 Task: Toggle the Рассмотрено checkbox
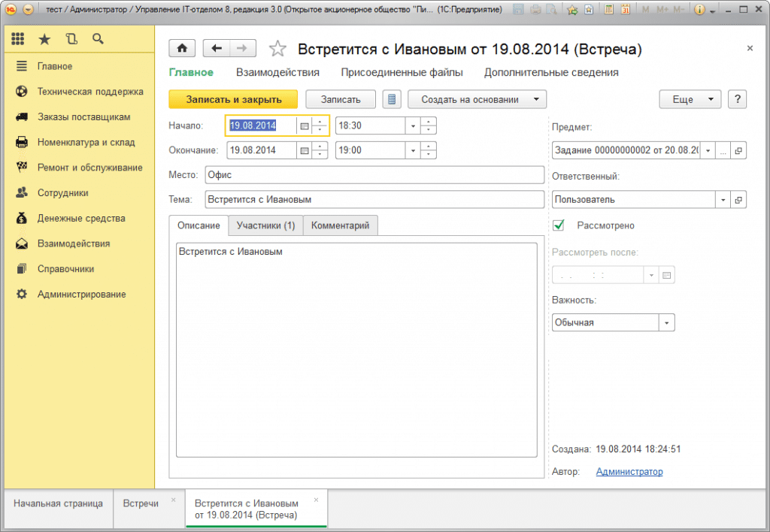click(x=559, y=225)
